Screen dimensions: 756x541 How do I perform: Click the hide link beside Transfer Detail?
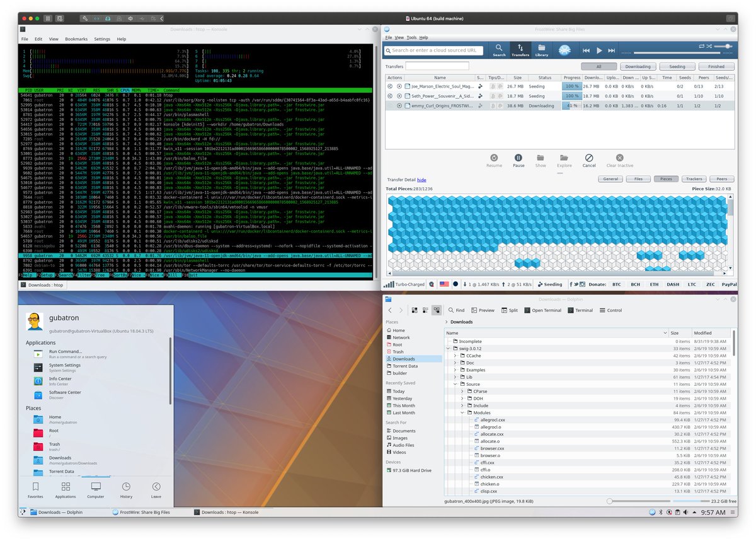tap(421, 180)
